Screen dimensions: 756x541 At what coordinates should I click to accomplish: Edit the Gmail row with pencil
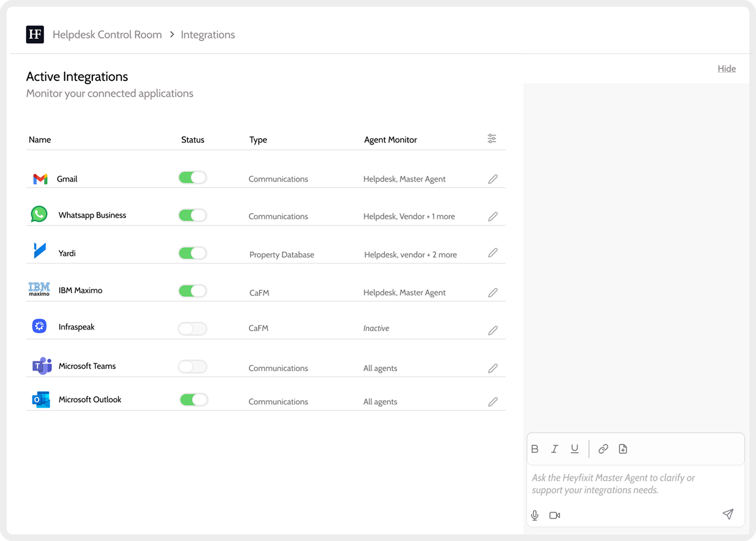493,179
